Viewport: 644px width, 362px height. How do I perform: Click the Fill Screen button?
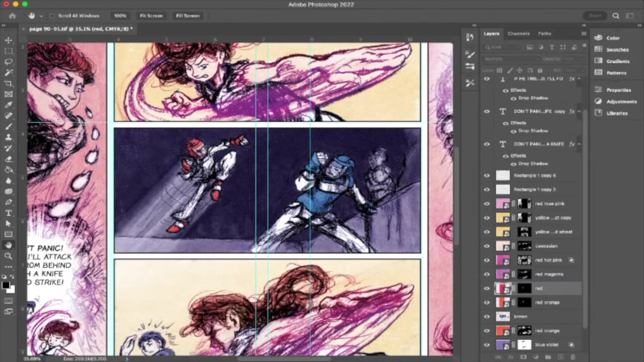pos(188,16)
